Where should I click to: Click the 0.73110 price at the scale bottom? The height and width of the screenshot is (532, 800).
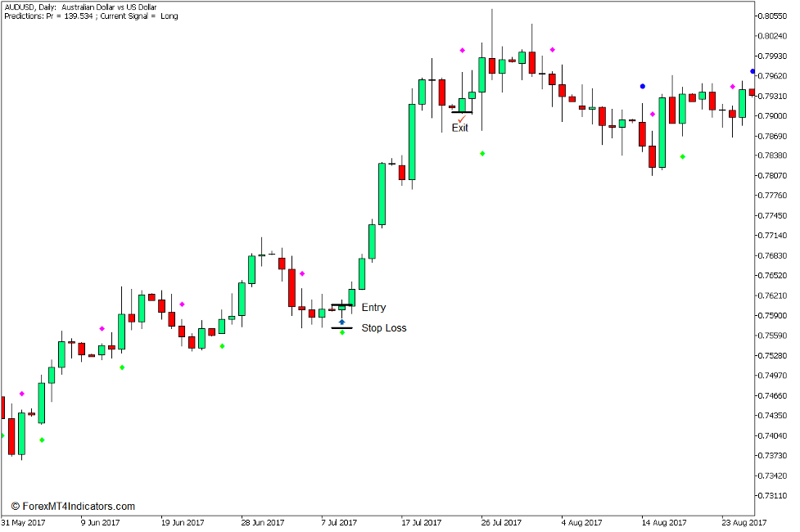(773, 495)
